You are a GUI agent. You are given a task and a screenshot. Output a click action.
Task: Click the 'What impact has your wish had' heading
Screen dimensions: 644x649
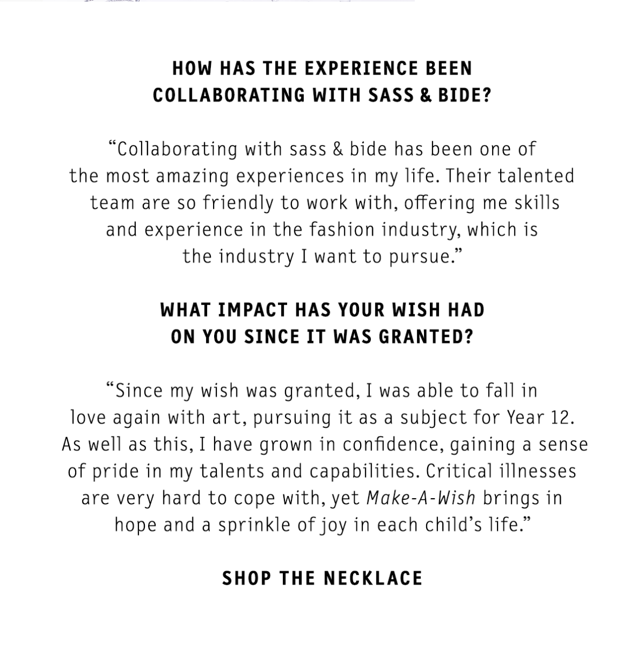point(322,310)
